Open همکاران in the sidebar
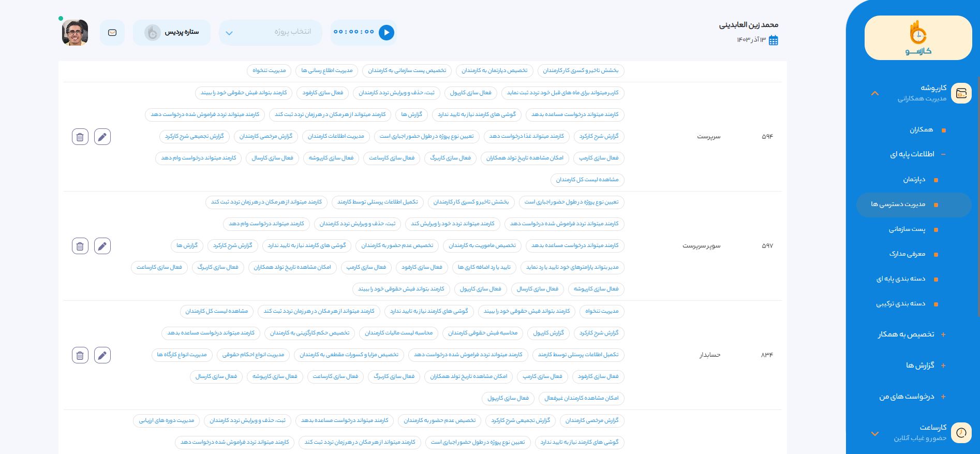980x454 pixels. (x=921, y=130)
